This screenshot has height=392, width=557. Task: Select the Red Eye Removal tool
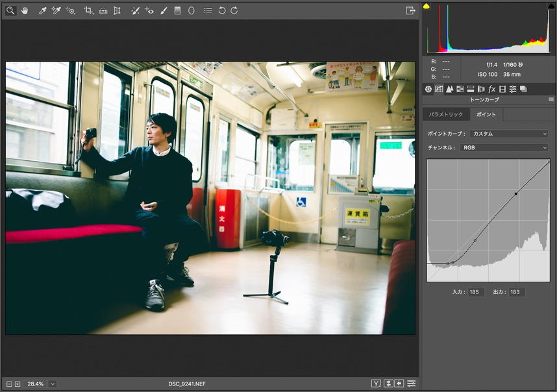(x=149, y=10)
